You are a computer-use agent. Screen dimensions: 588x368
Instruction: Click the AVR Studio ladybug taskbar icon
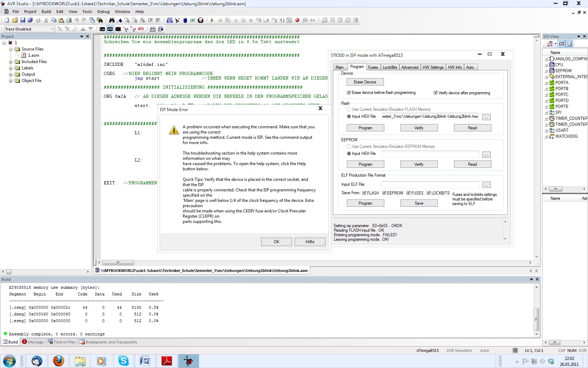coord(188,361)
